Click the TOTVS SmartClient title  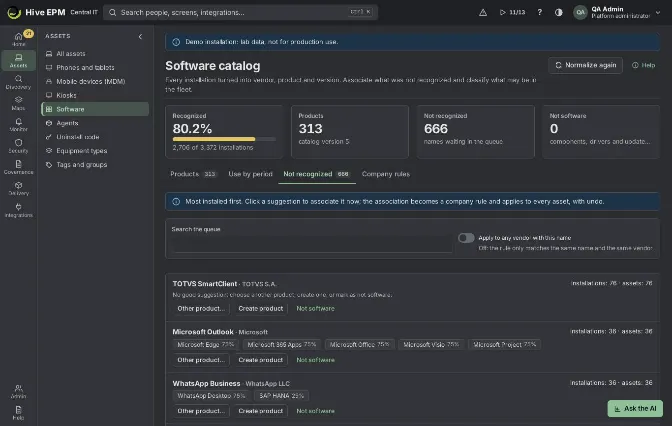[205, 284]
